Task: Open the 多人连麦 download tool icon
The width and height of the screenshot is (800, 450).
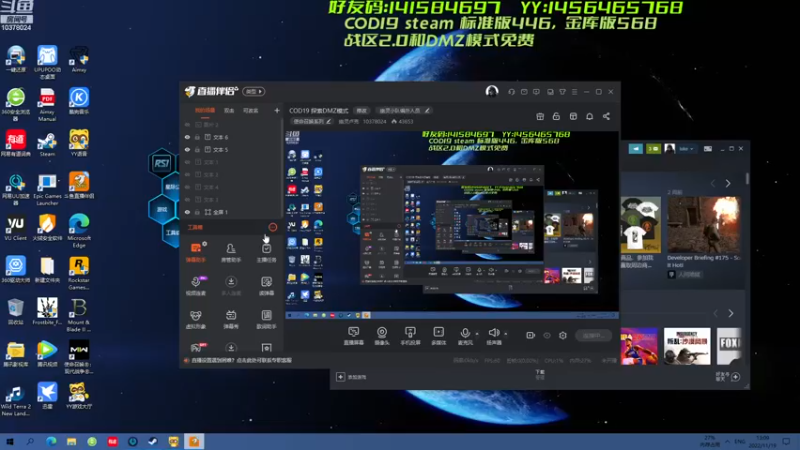Action: click(x=231, y=285)
